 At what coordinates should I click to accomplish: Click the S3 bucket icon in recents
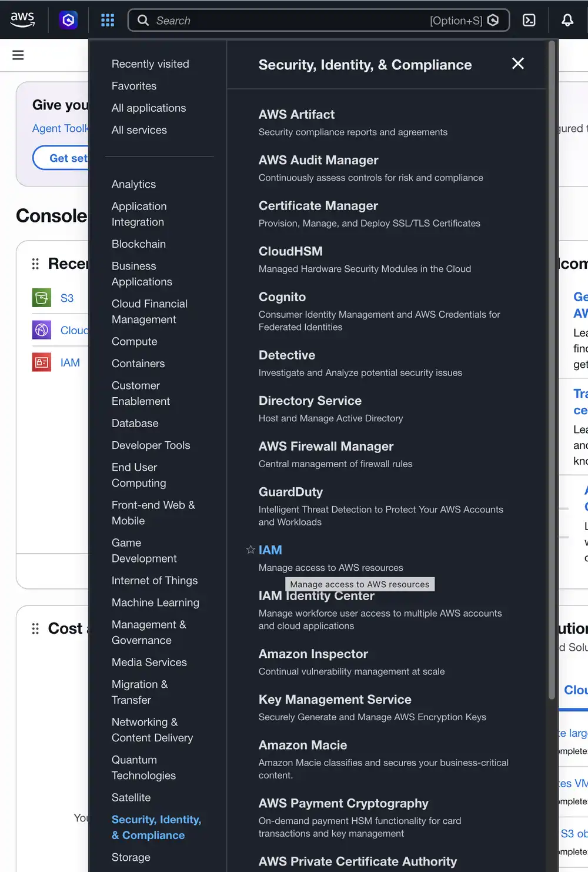click(x=42, y=298)
